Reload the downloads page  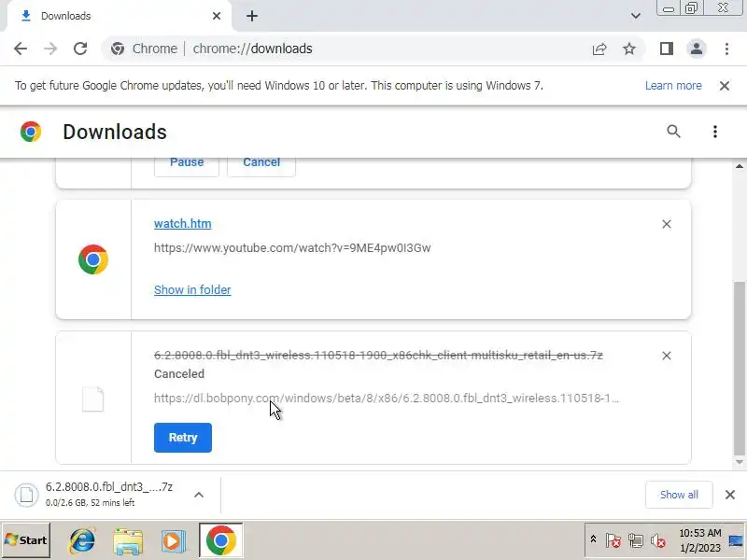pos(80,49)
